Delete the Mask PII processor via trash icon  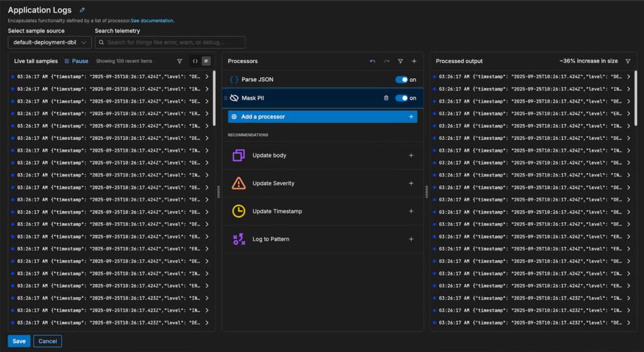[x=386, y=98]
